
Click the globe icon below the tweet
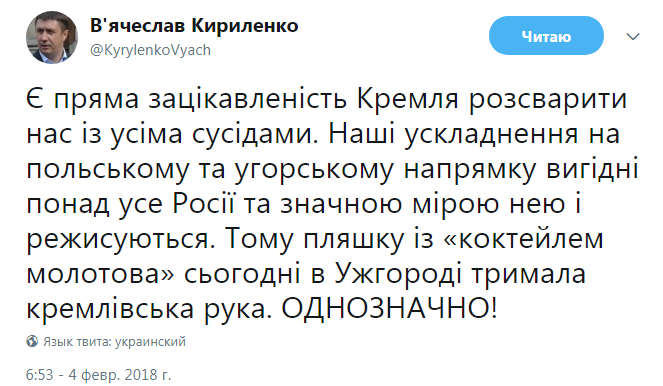(x=32, y=341)
